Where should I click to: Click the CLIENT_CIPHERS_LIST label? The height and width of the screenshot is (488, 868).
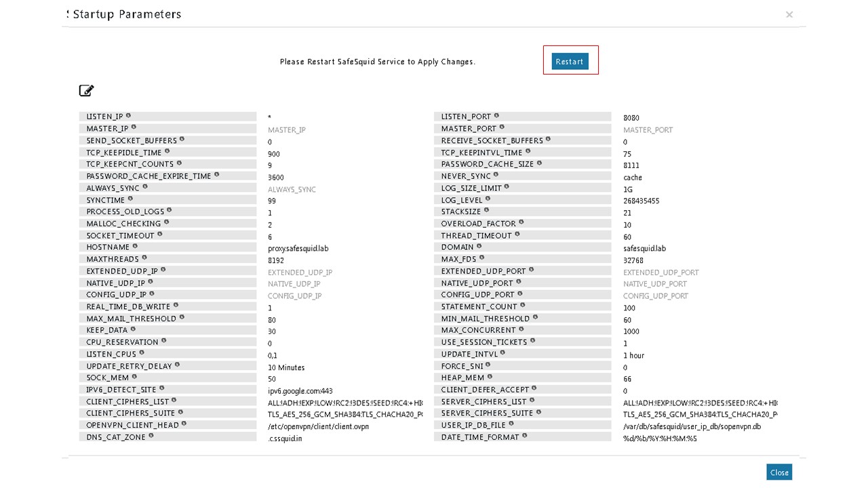pyautogui.click(x=128, y=401)
